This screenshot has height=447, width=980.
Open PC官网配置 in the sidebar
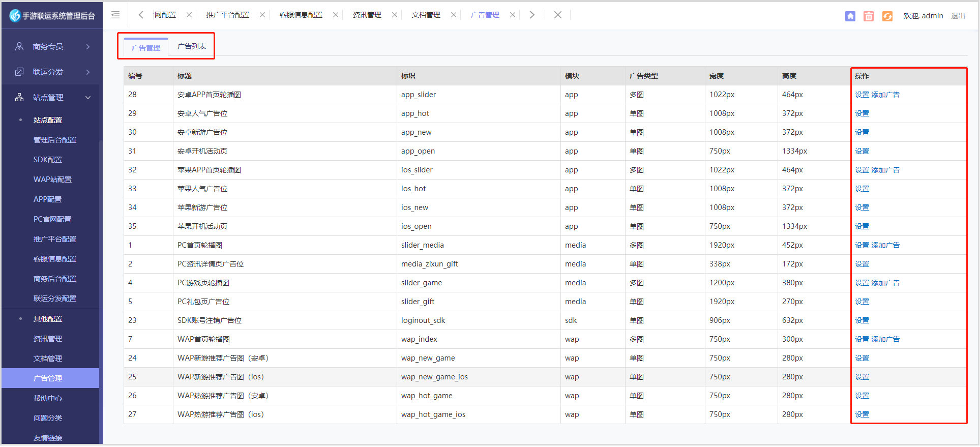tap(52, 219)
